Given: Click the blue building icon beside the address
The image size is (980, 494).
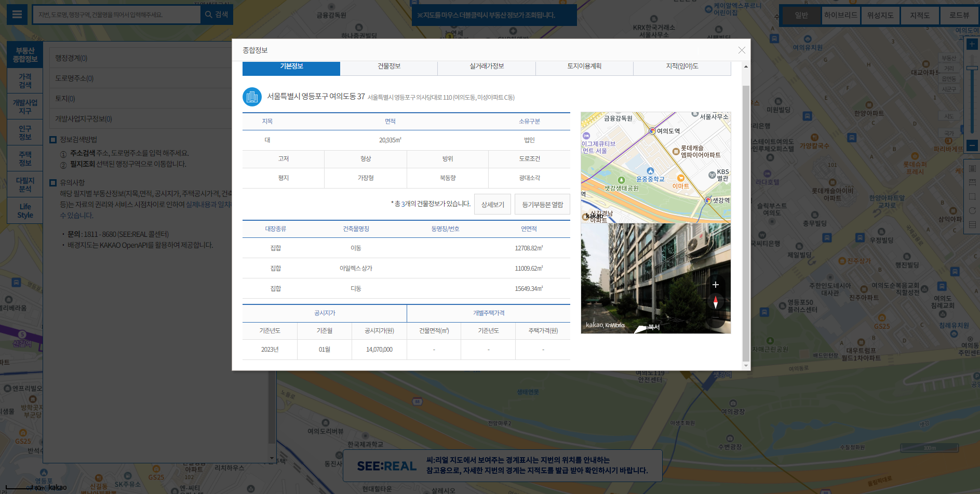Looking at the screenshot, I should point(252,97).
